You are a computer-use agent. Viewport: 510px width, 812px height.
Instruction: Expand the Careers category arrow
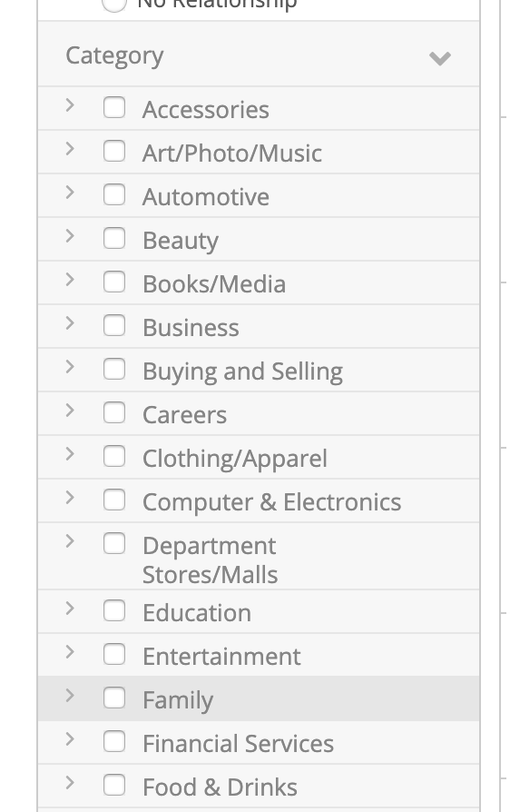(x=71, y=411)
